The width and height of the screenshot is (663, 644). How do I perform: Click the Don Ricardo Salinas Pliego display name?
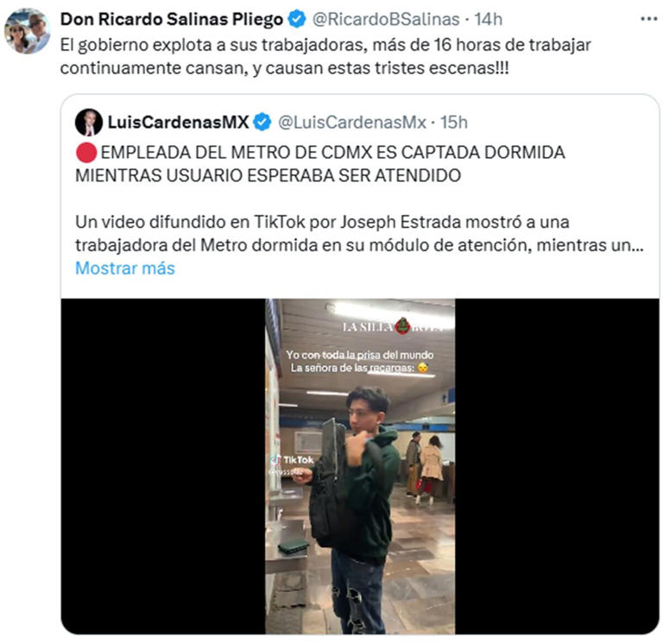(172, 19)
